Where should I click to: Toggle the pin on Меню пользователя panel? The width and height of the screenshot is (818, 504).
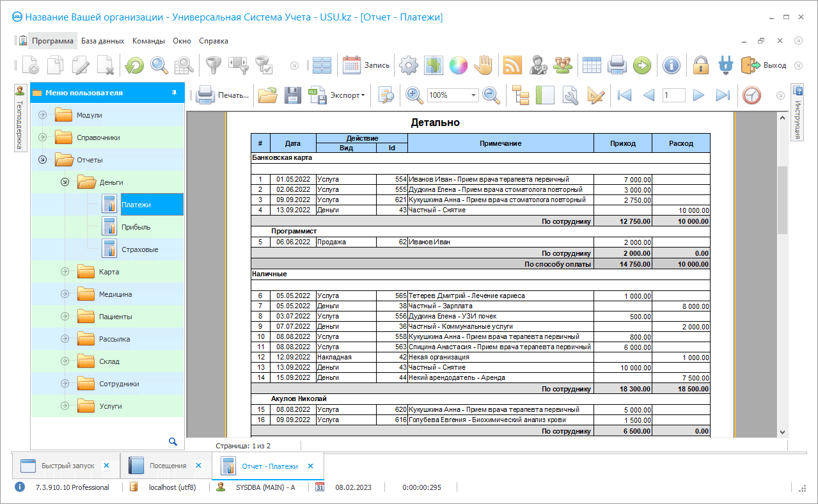[x=174, y=93]
